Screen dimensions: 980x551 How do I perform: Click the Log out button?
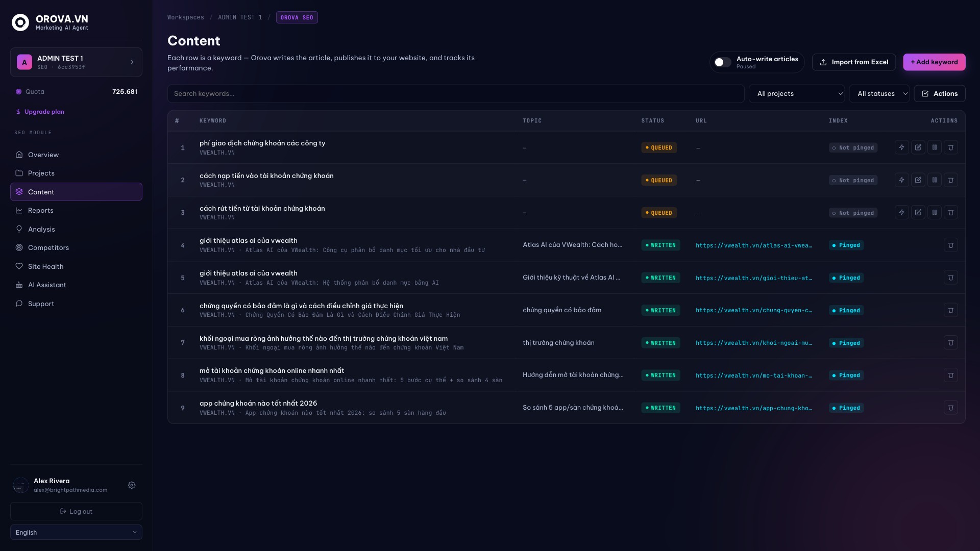coord(76,511)
